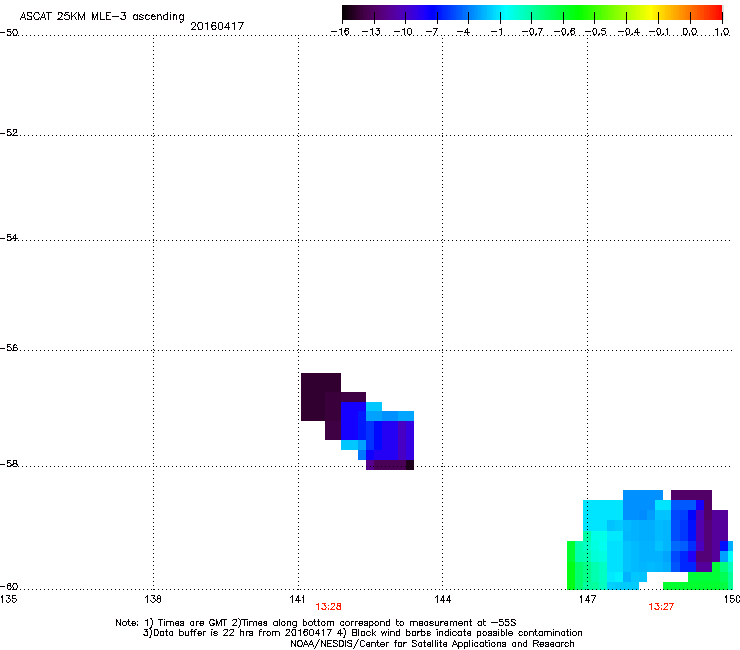
Task: Pick the '-50' latitude axis label
Action: [9, 33]
